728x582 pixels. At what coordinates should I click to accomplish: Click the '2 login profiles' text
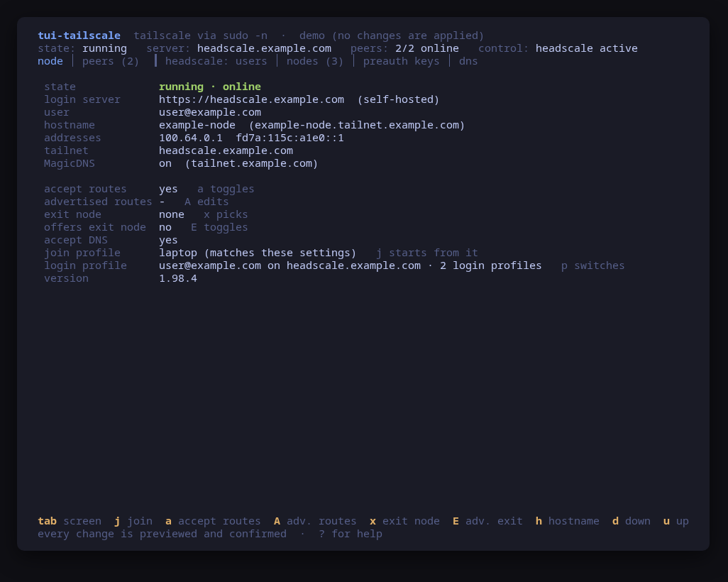tap(490, 265)
